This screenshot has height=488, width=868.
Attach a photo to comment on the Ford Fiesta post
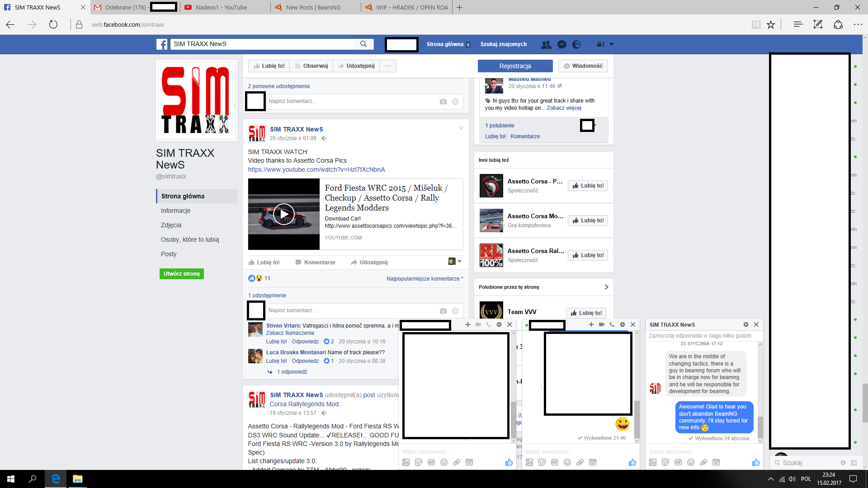[x=443, y=311]
